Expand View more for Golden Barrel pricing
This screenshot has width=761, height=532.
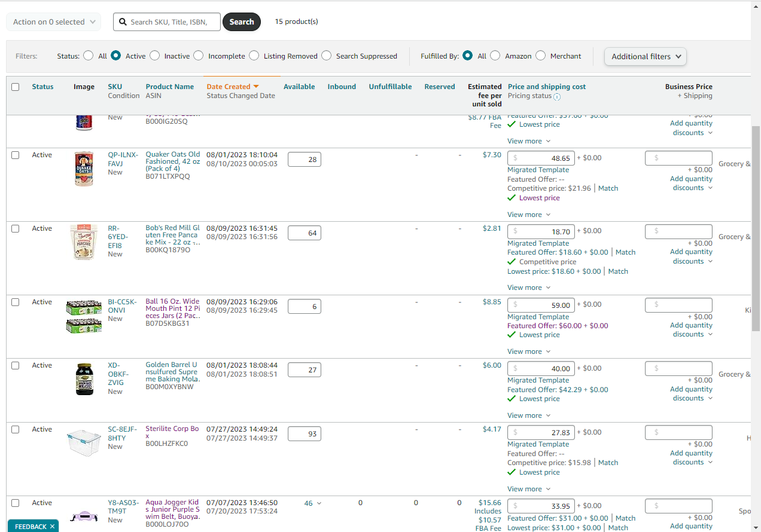pos(529,415)
